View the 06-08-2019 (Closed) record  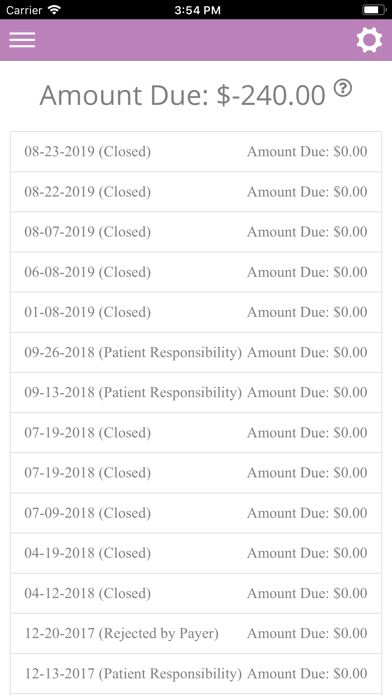point(196,272)
